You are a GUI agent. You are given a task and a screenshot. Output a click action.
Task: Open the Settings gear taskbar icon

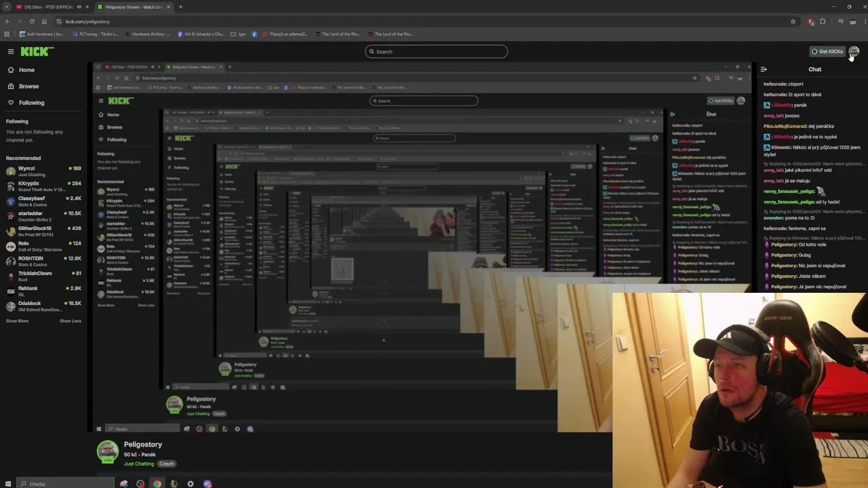click(191, 483)
